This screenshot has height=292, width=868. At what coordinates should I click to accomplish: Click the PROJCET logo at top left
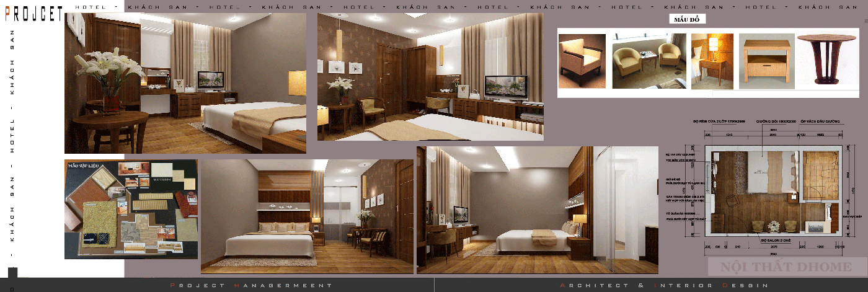click(33, 14)
